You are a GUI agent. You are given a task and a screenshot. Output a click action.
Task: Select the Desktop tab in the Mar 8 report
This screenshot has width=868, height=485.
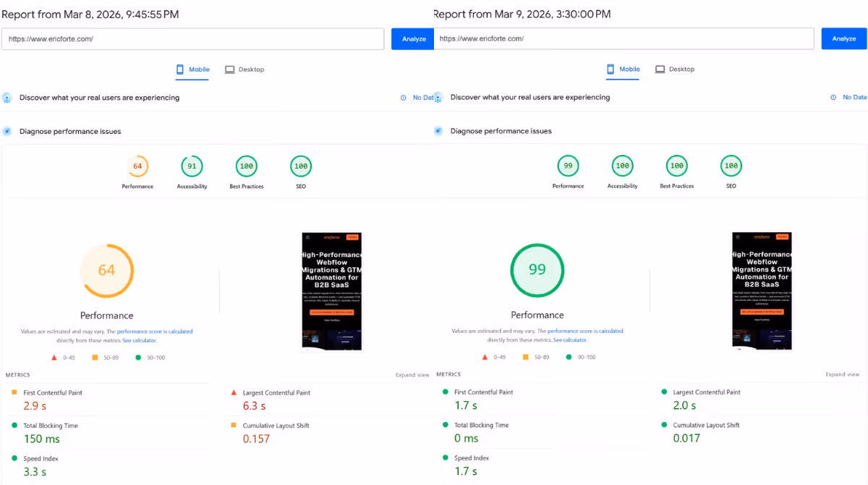click(x=244, y=69)
